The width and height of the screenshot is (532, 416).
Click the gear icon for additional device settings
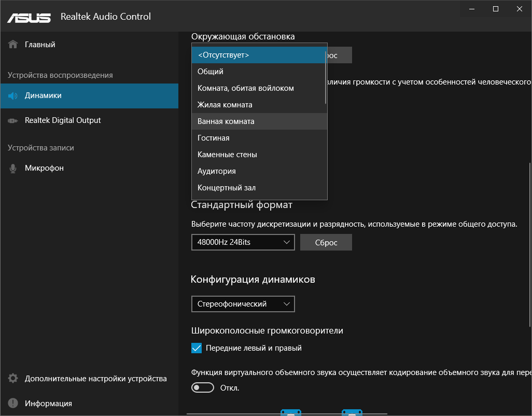click(x=13, y=379)
